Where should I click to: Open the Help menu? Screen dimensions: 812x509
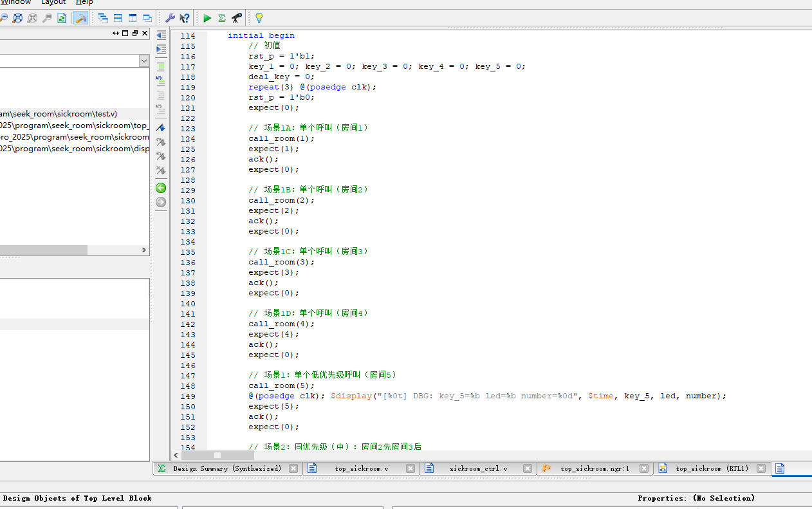pyautogui.click(x=84, y=3)
